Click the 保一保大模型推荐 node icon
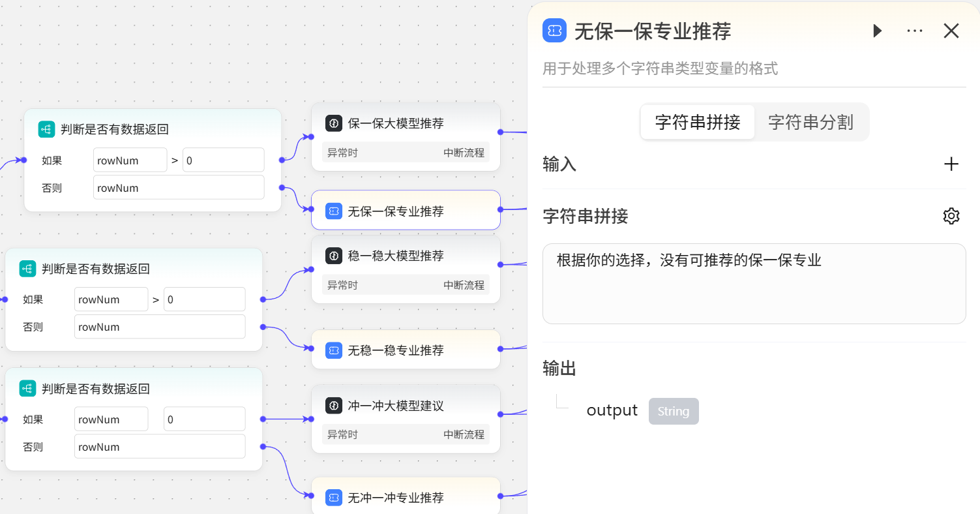980x514 pixels. [334, 123]
